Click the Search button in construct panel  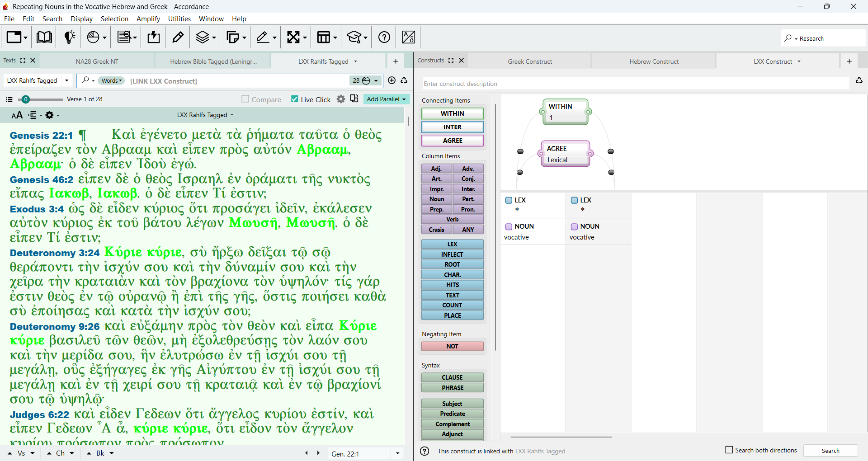[x=830, y=451]
